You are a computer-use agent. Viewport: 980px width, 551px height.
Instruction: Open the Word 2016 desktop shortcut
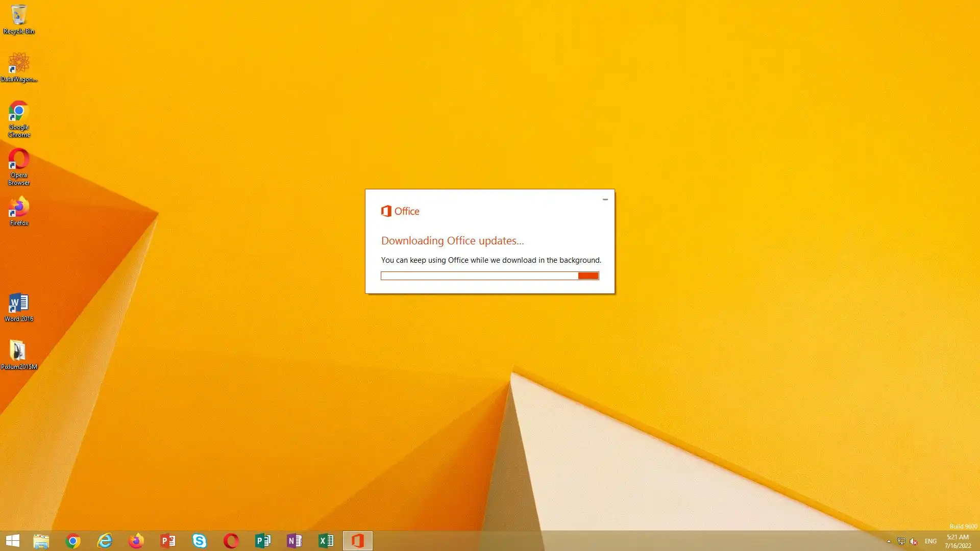pos(19,306)
